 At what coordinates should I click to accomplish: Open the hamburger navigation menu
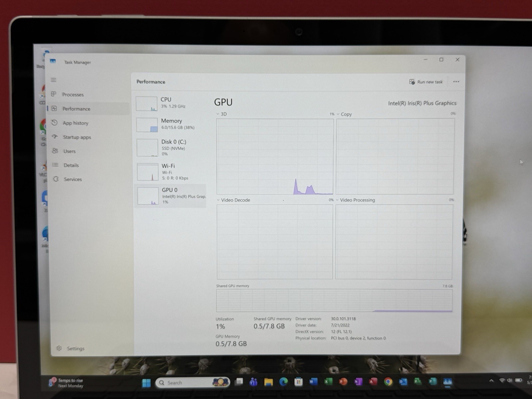point(54,80)
